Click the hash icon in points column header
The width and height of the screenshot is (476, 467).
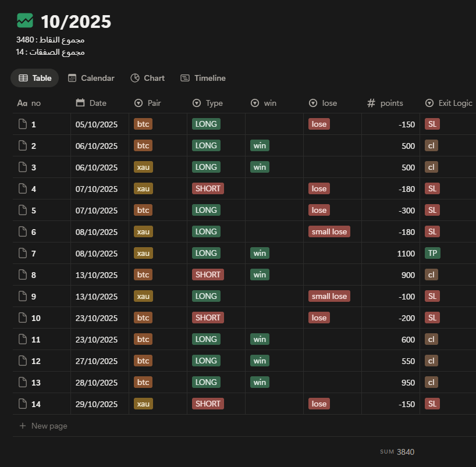pos(371,103)
